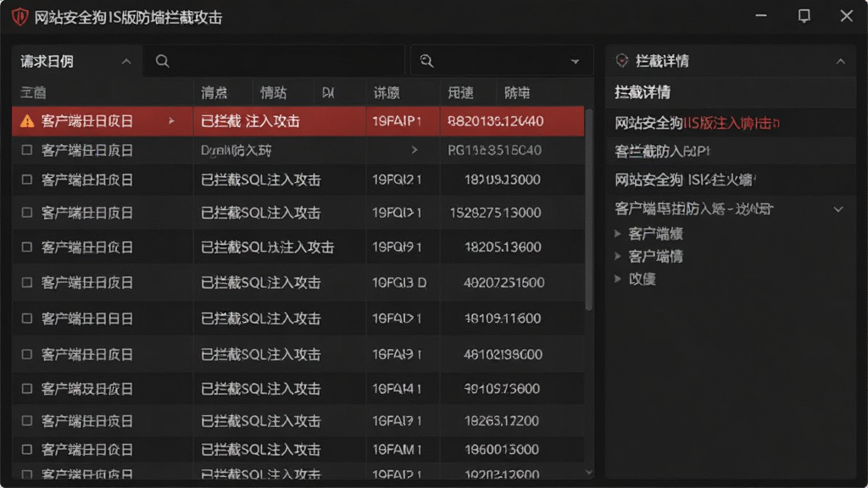Tick the checkbox for the 1528275.13000 row
The width and height of the screenshot is (868, 488).
point(26,213)
